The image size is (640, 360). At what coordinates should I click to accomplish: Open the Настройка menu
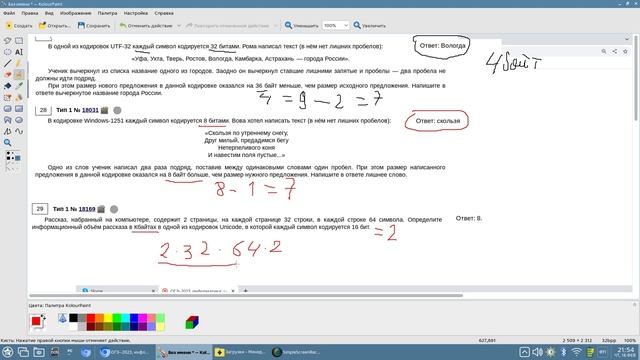(x=136, y=13)
